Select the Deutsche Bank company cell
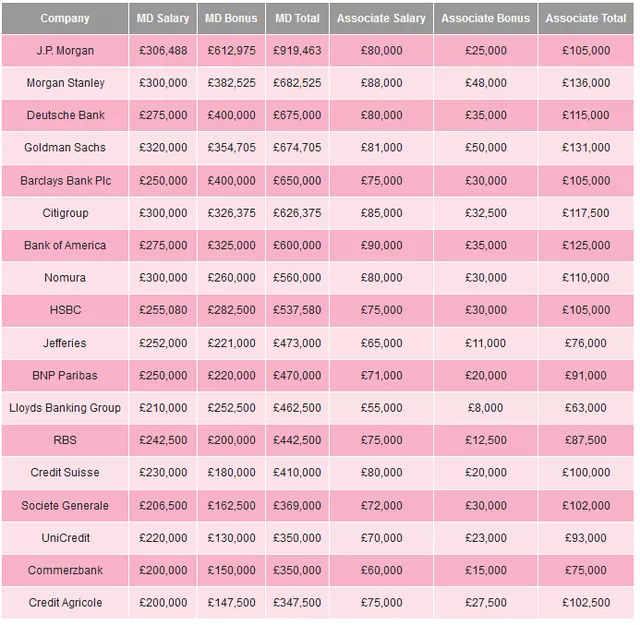The image size is (640, 625). pos(65,115)
